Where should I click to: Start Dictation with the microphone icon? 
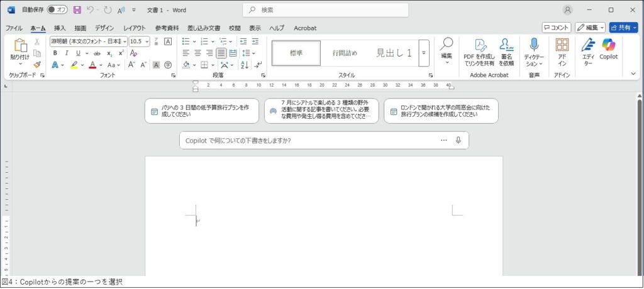534,45
